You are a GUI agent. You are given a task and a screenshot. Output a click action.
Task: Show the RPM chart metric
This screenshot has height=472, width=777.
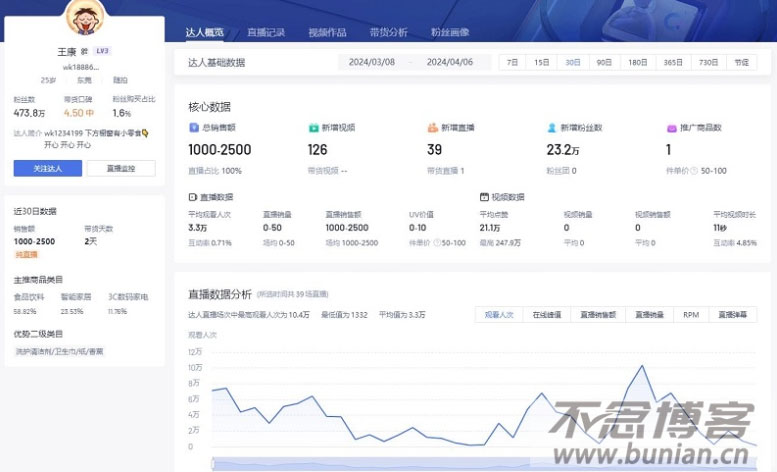[x=691, y=315]
